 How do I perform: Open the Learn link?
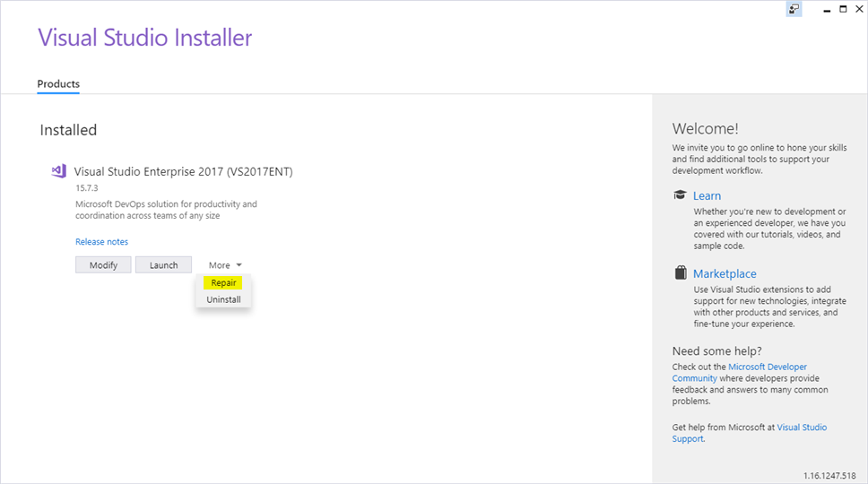click(x=707, y=195)
